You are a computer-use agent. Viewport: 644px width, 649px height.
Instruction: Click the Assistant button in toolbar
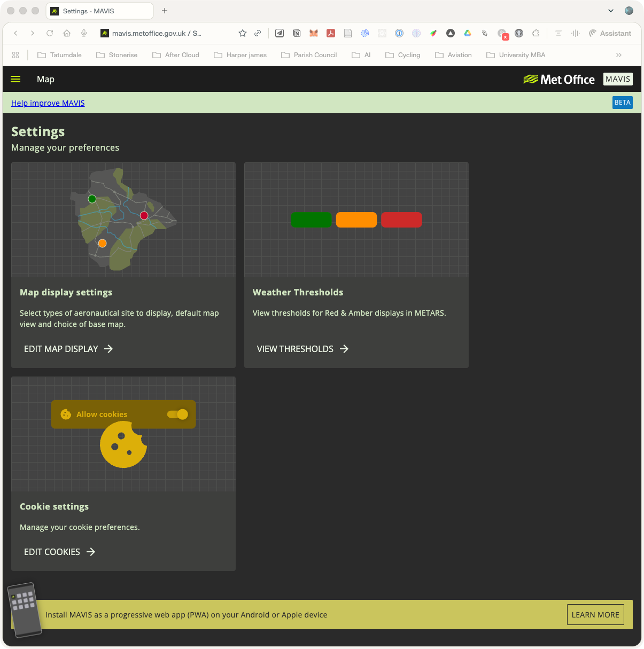click(610, 33)
